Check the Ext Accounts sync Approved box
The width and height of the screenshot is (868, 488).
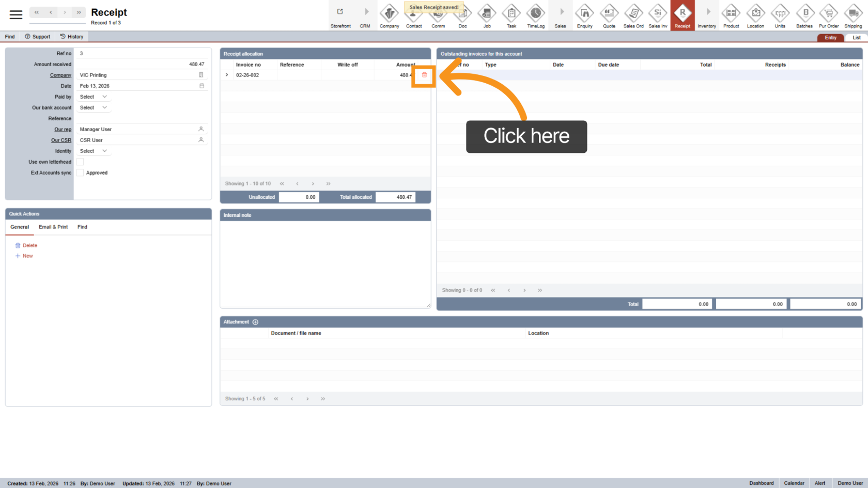click(80, 172)
